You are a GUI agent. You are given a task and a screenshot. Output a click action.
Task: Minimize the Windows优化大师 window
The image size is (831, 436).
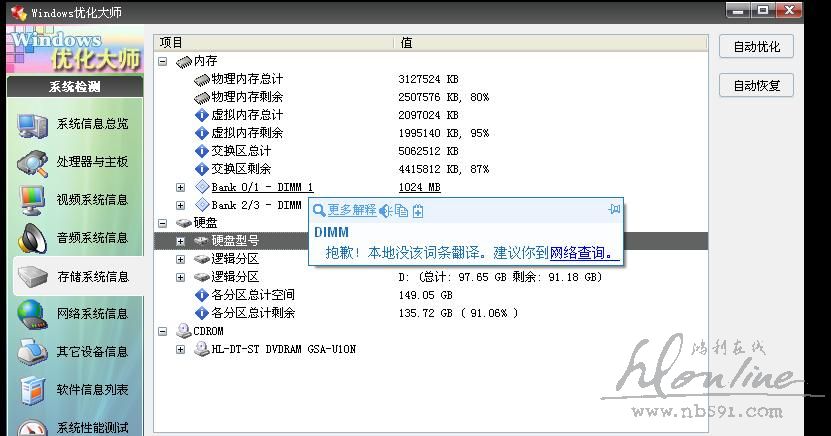point(738,11)
